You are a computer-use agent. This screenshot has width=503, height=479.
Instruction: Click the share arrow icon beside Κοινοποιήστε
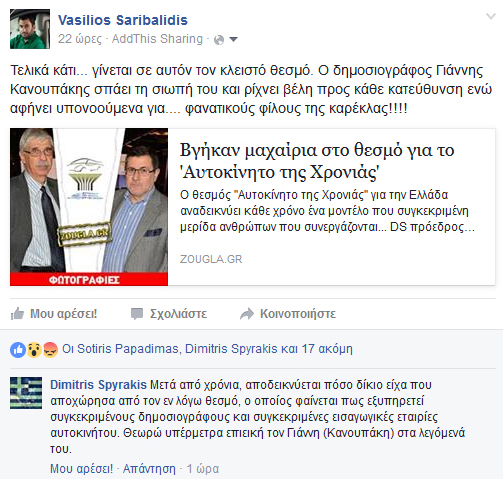point(247,314)
